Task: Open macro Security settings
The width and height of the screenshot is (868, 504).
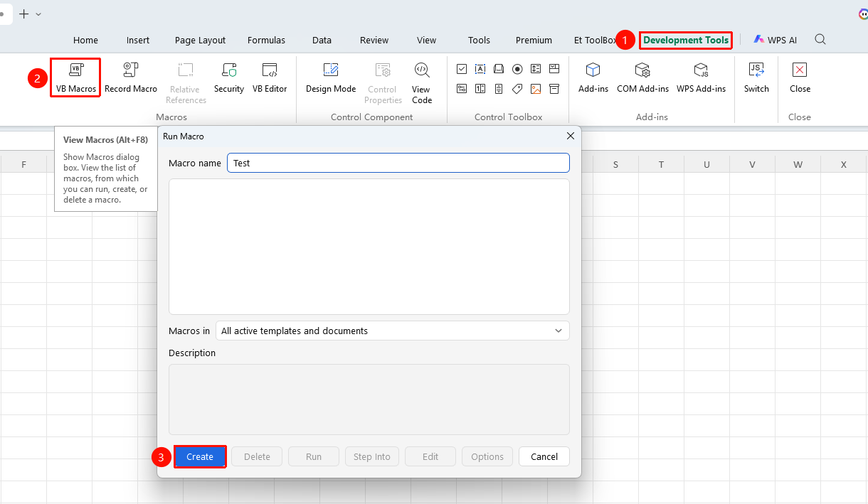Action: 229,77
